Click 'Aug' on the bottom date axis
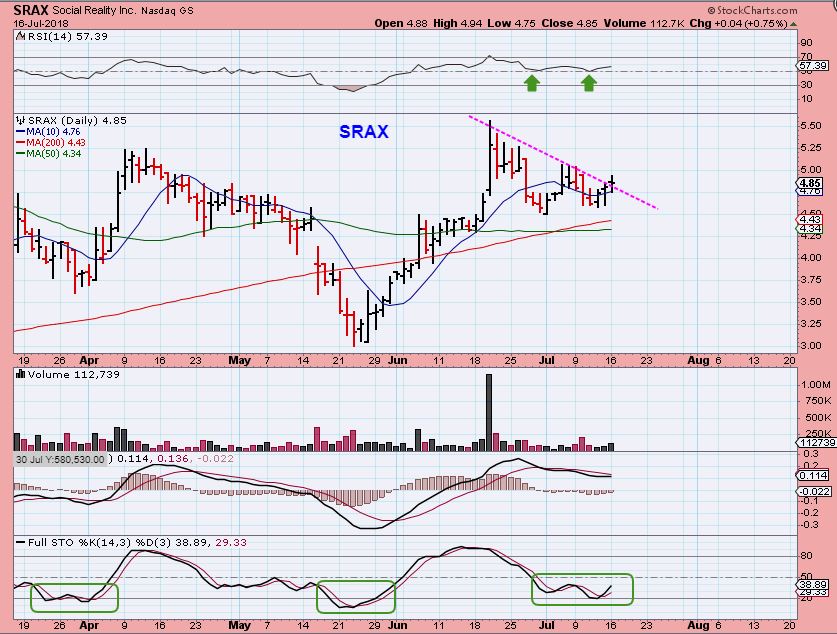 click(698, 625)
